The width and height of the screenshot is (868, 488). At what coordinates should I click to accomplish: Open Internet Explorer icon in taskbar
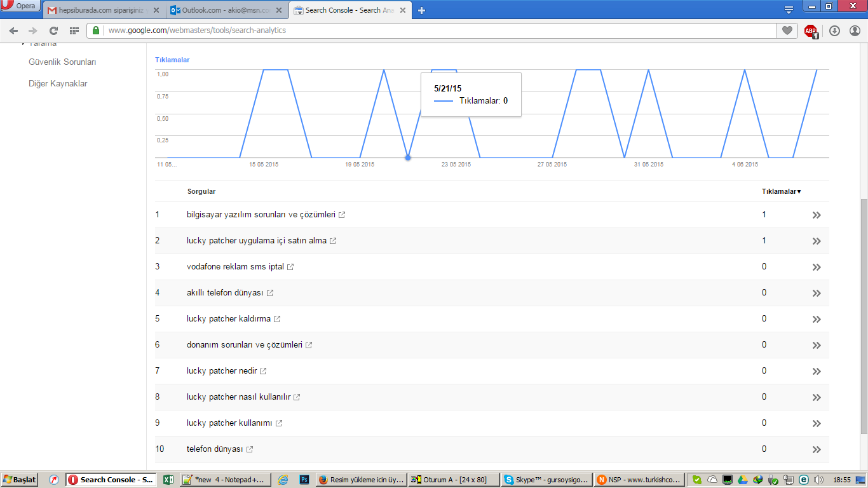tap(283, 480)
